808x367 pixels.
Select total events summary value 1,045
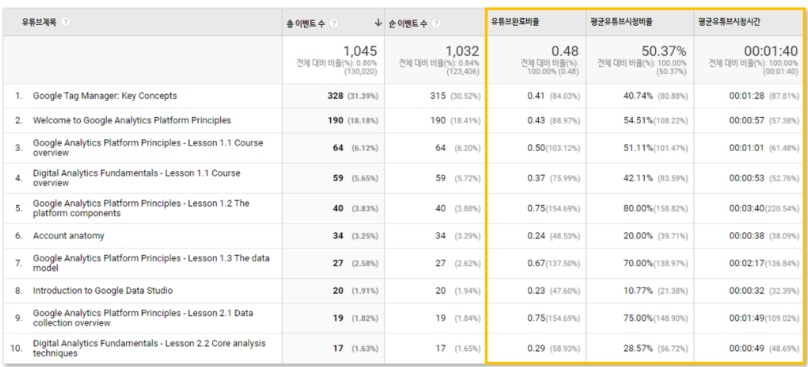(x=360, y=51)
